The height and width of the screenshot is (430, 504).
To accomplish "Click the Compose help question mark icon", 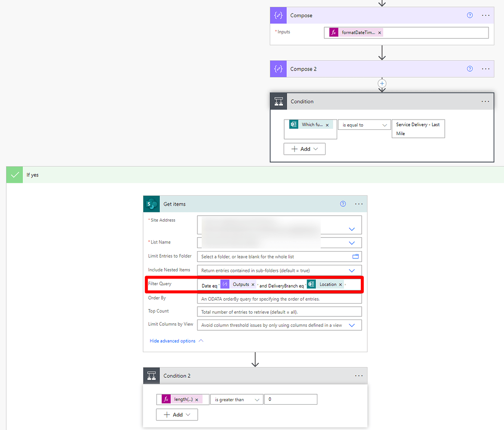I will 469,15.
